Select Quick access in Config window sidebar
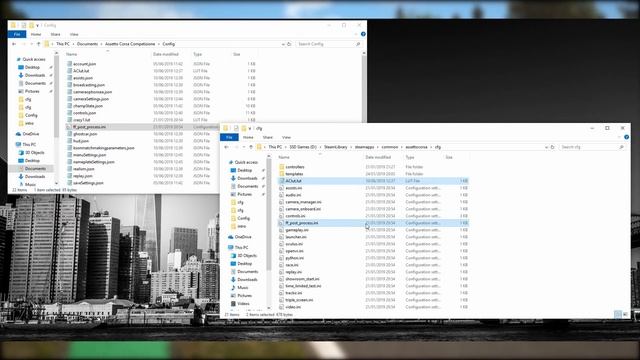Screen dimensions: 640x360 point(33,59)
